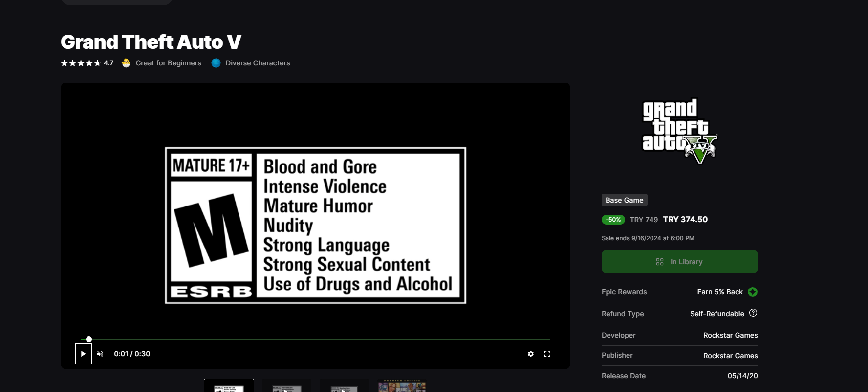Select the highlighted first trailer thumbnail

point(229,386)
